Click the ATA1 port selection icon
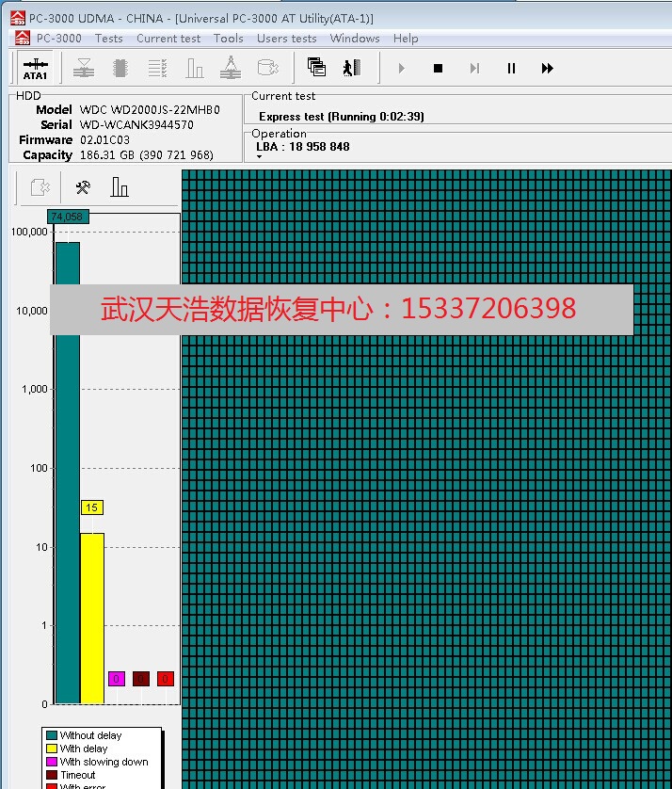The image size is (672, 789). pyautogui.click(x=35, y=69)
